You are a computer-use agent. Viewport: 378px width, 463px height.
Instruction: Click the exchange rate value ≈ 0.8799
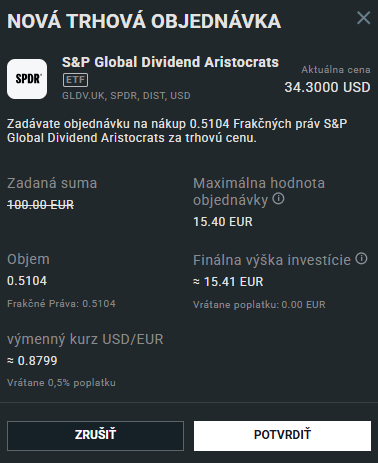tap(32, 361)
